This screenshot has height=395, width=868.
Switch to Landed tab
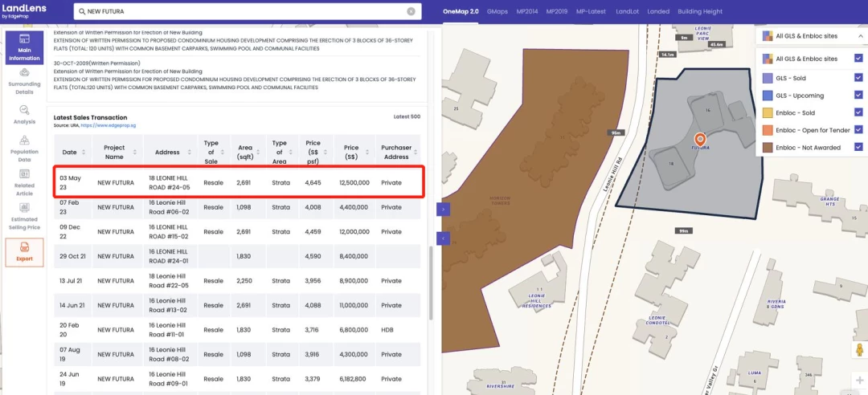[x=658, y=11]
